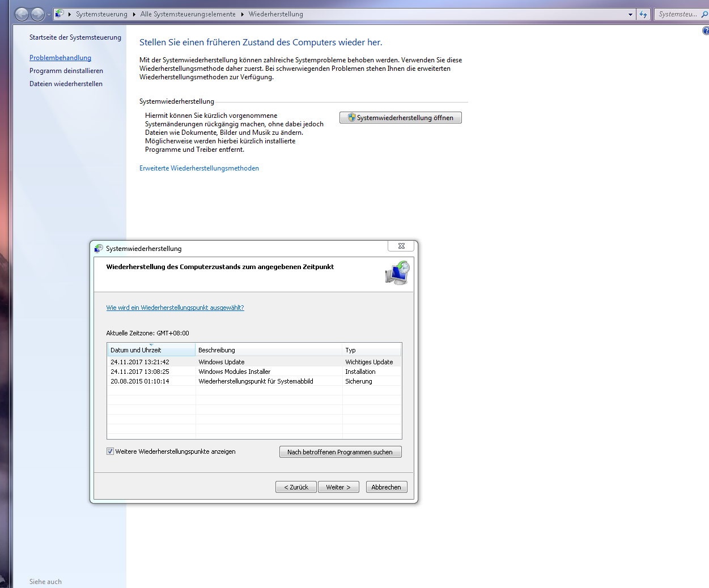Click Nach betroffenen Programmen suchen button
The height and width of the screenshot is (588, 709).
[340, 452]
